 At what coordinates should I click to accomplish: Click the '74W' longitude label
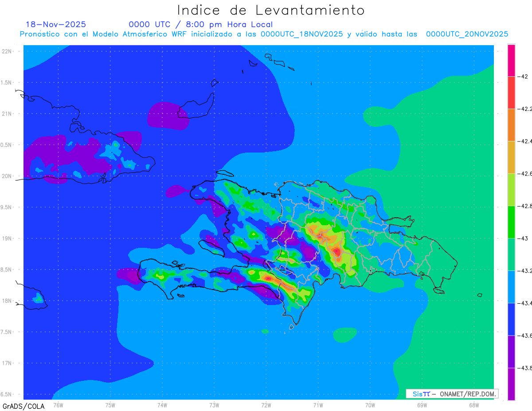coord(162,405)
